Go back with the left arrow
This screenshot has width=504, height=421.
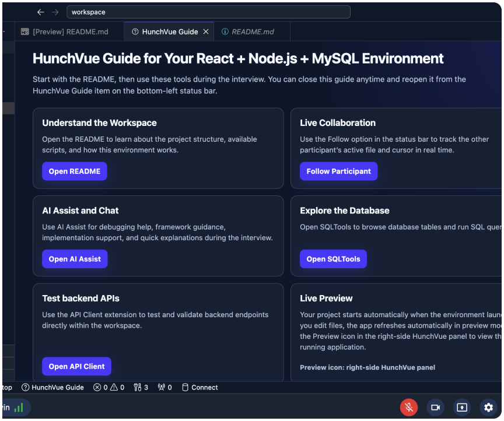[40, 12]
